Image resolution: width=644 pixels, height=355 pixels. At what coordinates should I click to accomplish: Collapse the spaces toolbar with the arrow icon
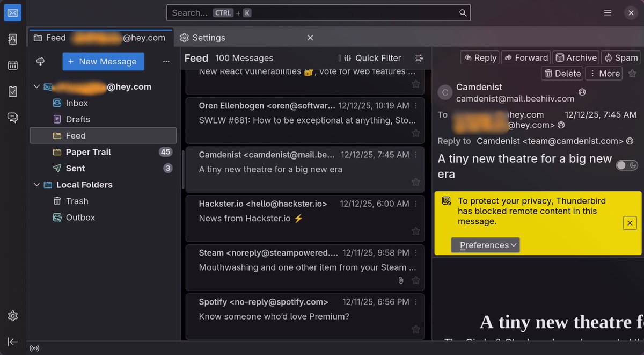pos(13,342)
